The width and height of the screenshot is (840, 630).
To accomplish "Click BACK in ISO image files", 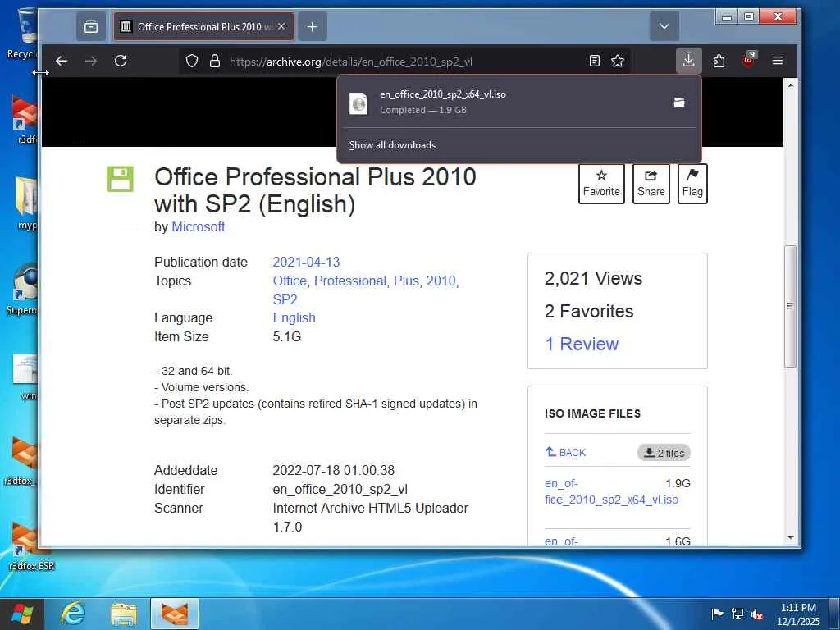I will point(566,452).
